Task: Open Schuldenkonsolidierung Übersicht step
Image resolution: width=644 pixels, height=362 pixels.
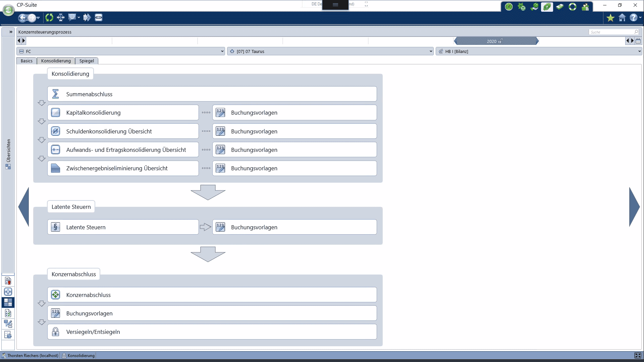Action: [123, 131]
